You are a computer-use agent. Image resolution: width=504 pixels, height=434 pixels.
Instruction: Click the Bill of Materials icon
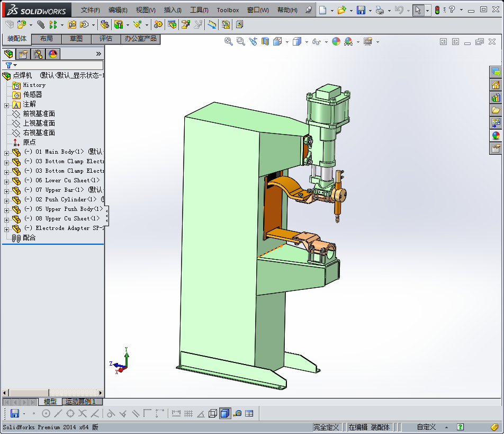[172, 24]
